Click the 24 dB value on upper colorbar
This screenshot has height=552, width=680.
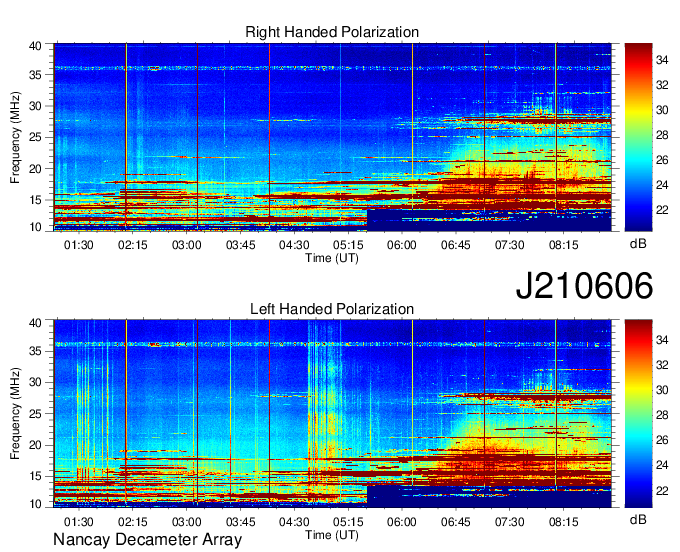(662, 185)
